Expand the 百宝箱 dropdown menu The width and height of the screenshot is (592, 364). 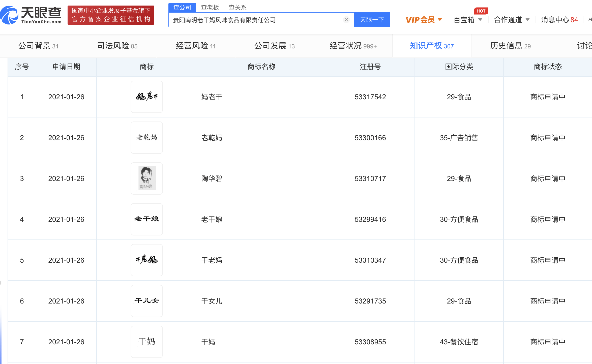[x=468, y=20]
